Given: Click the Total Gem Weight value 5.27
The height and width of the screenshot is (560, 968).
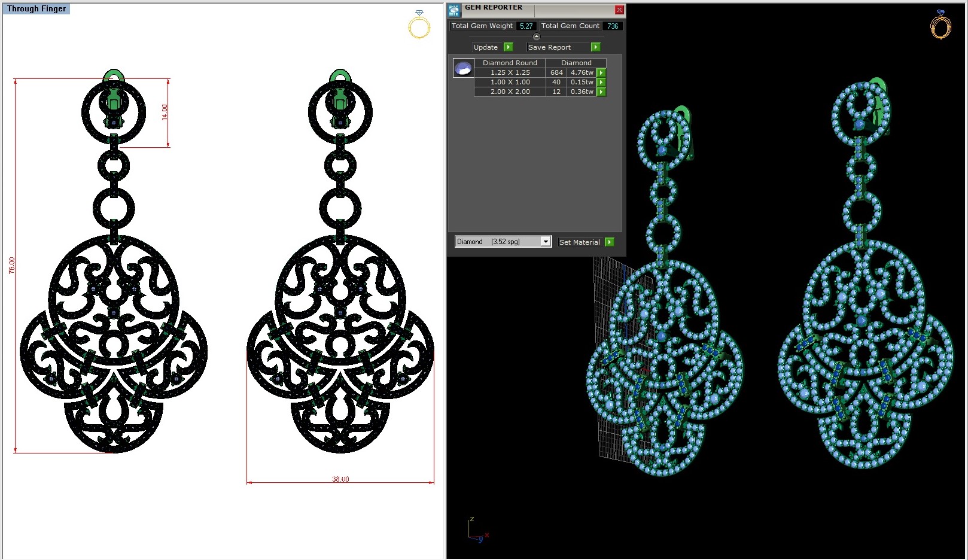Looking at the screenshot, I should click(x=526, y=26).
